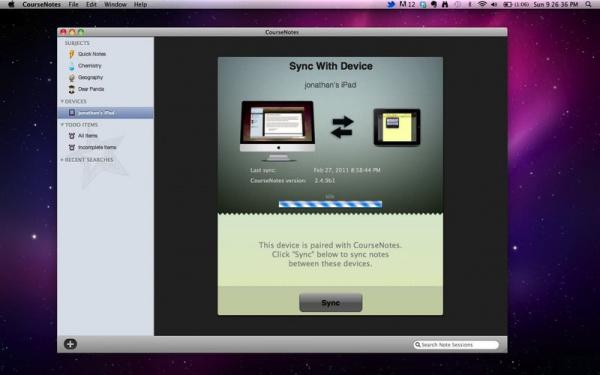Collapse the Todo Items section triangle

point(62,125)
